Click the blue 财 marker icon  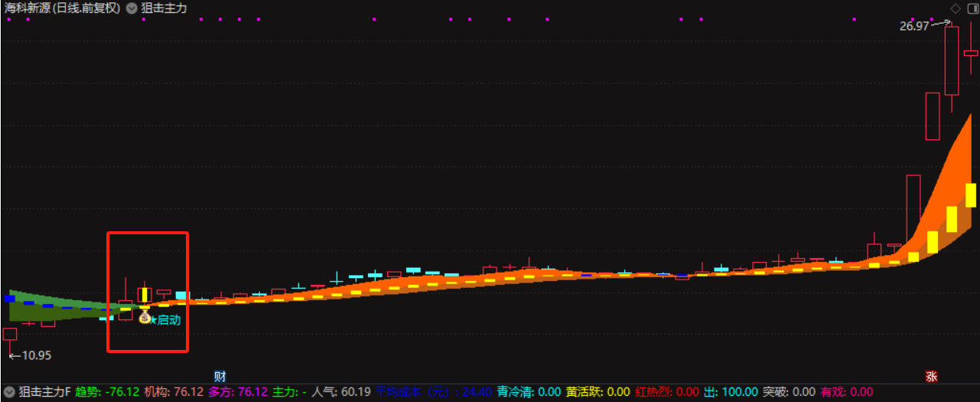(220, 376)
